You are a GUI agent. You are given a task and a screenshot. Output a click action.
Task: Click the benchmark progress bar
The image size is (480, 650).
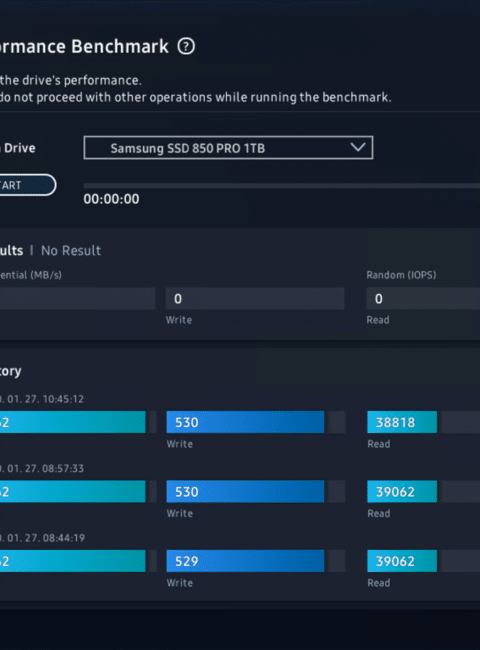coord(281,186)
